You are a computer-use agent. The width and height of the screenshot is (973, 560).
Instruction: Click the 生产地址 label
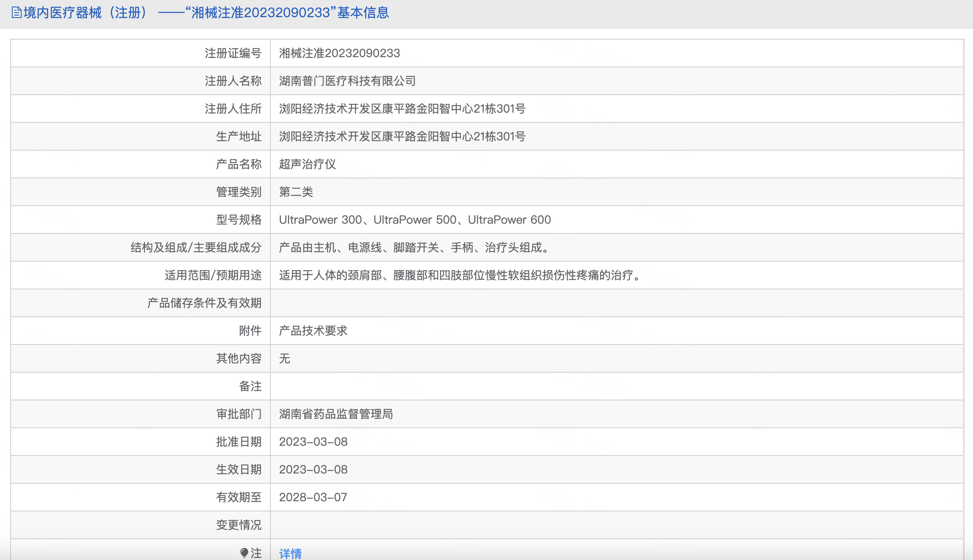(239, 136)
